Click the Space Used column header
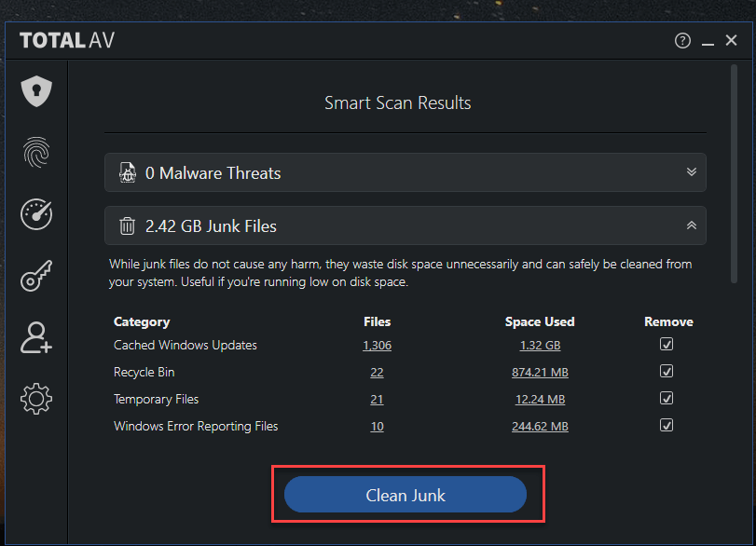756x546 pixels. pyautogui.click(x=540, y=321)
